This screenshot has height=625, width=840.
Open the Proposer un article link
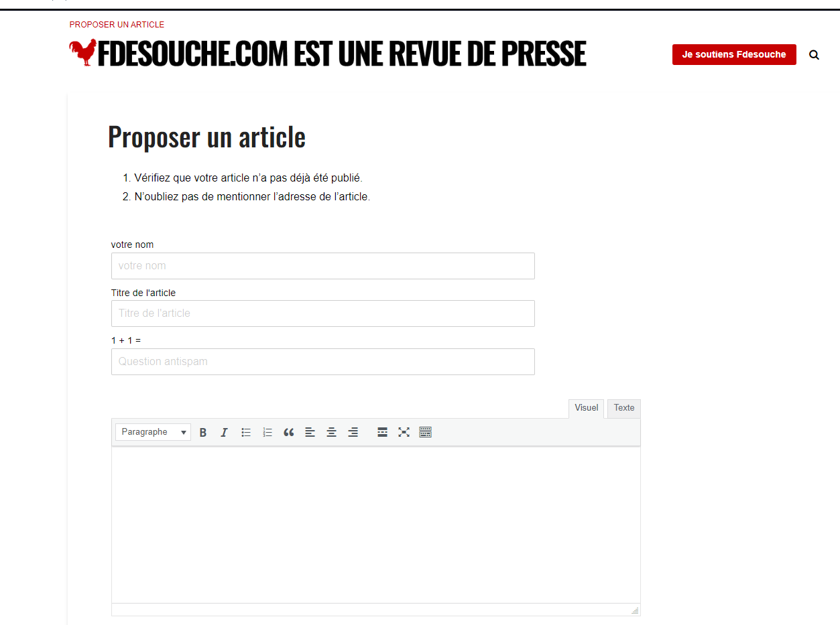[x=117, y=25]
